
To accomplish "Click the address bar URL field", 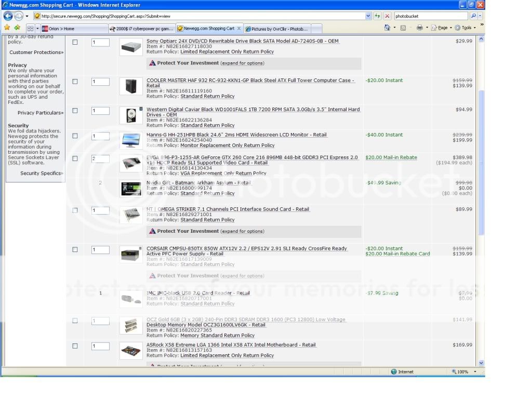I will [x=199, y=16].
